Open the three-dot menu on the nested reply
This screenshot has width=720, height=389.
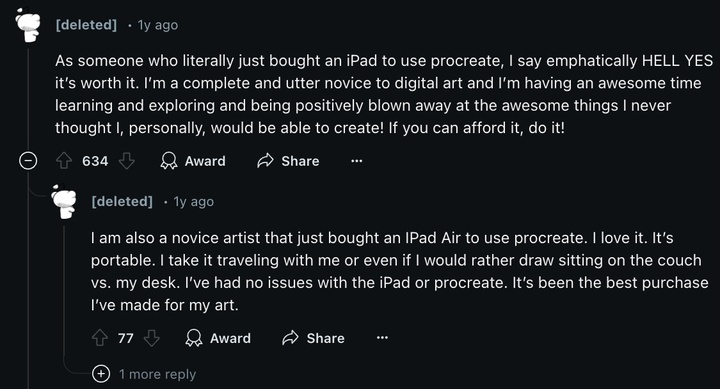(x=382, y=338)
